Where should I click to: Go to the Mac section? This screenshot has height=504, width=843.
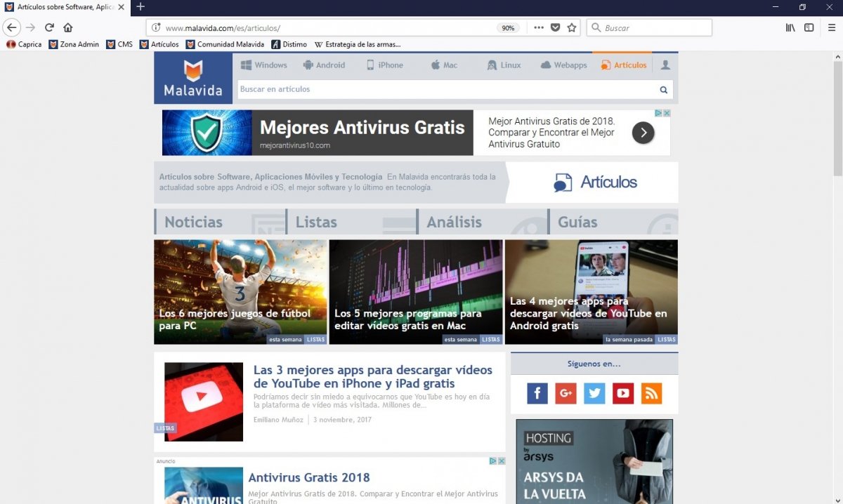click(x=444, y=65)
